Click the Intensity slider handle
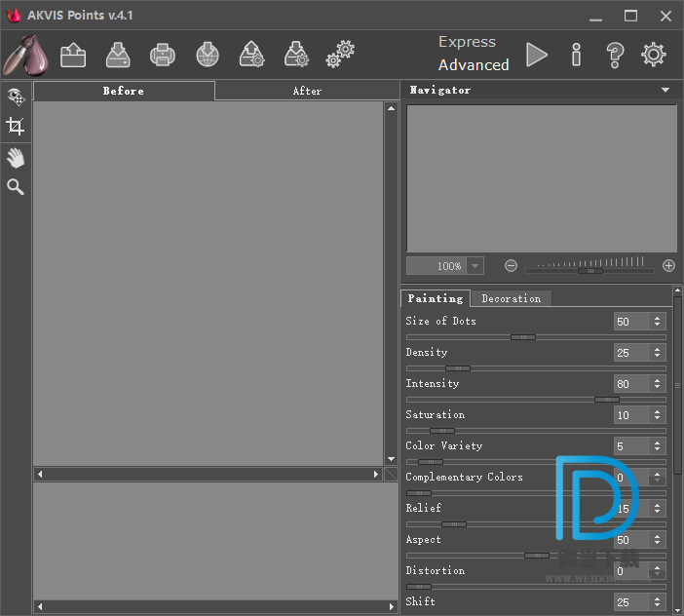The height and width of the screenshot is (616, 684). 607,400
